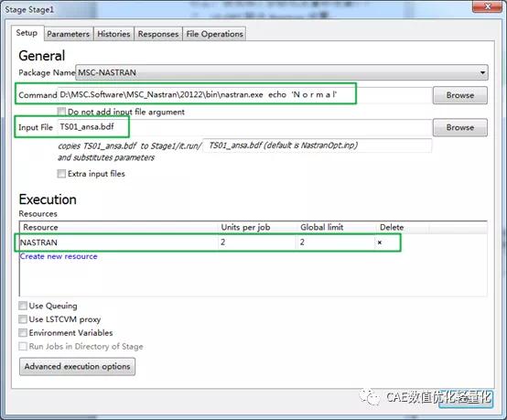Switch to the Parameters tab

click(69, 34)
